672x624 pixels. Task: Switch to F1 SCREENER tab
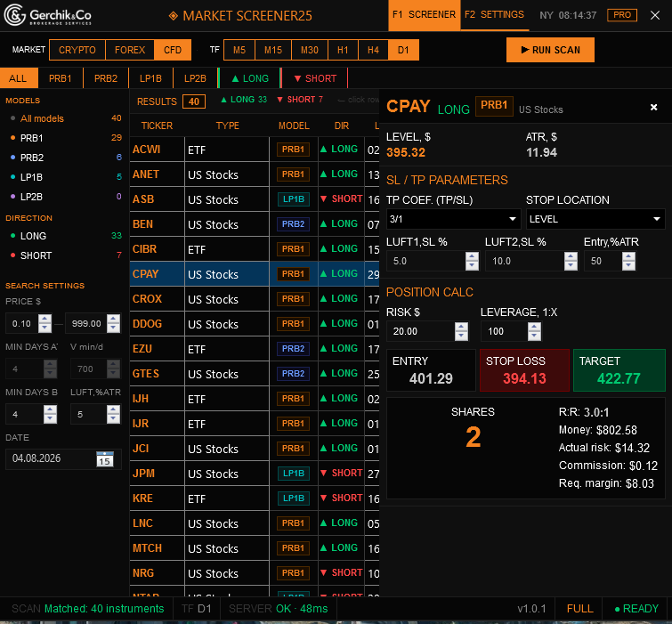425,15
